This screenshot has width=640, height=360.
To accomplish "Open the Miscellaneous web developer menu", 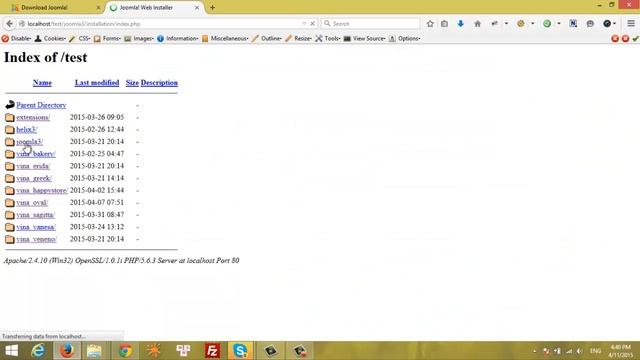I will (225, 38).
